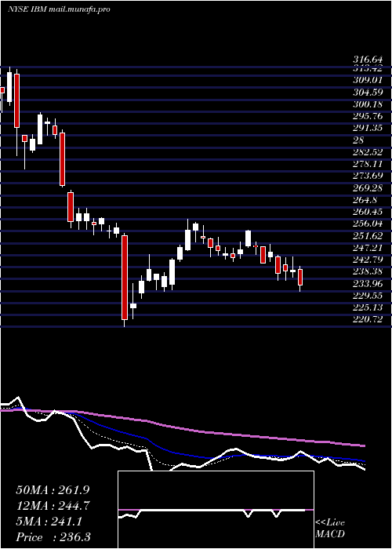The image size is (392, 549).
Task: Select the 229.55 price level label
Action: pyautogui.click(x=368, y=296)
